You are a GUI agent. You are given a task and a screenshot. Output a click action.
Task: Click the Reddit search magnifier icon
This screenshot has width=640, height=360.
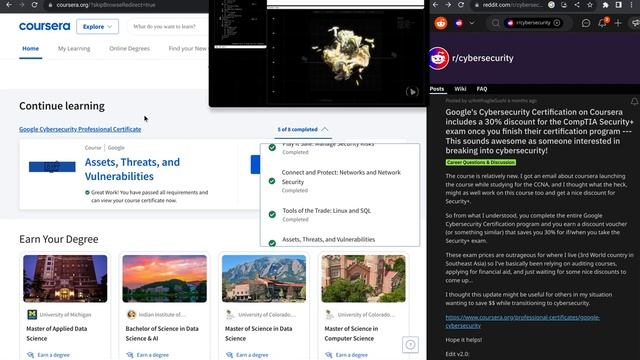coord(496,23)
